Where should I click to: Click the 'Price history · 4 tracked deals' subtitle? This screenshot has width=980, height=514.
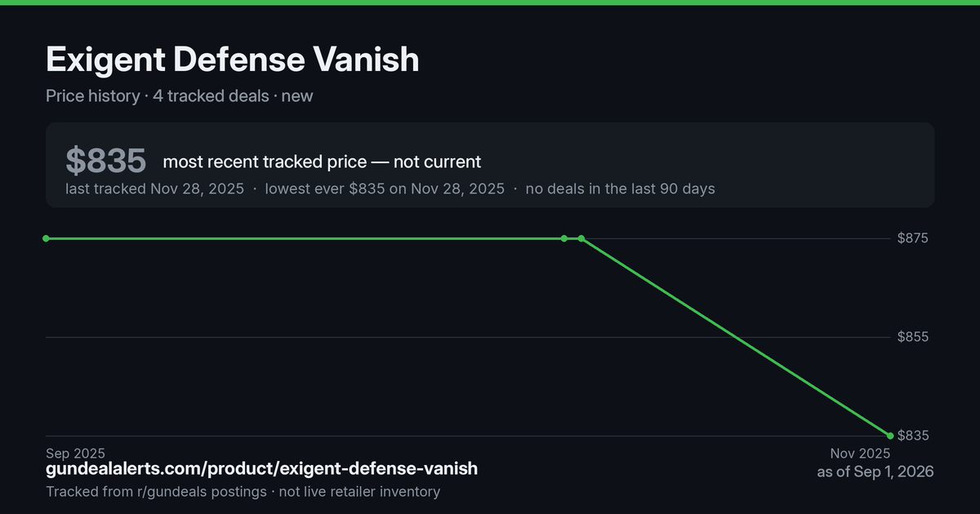tap(157, 95)
